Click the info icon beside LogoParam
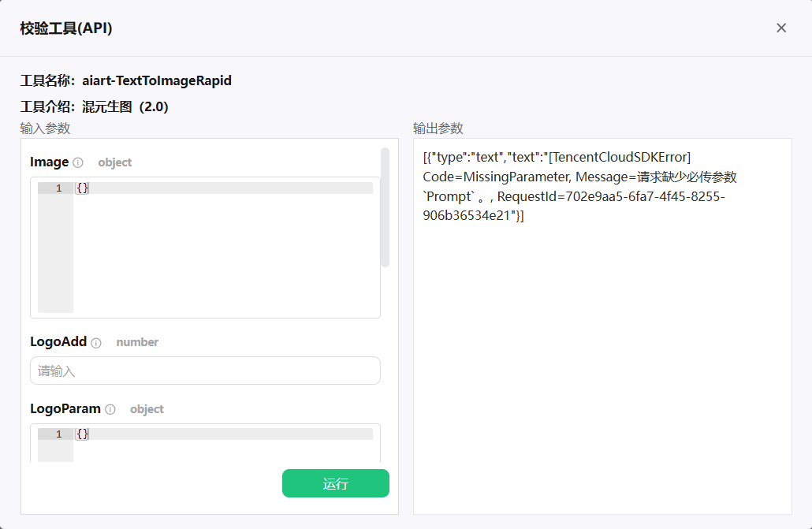812x529 pixels. click(x=110, y=410)
